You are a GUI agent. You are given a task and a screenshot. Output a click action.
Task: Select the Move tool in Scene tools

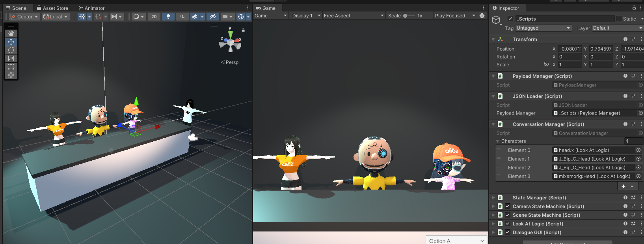tap(11, 42)
